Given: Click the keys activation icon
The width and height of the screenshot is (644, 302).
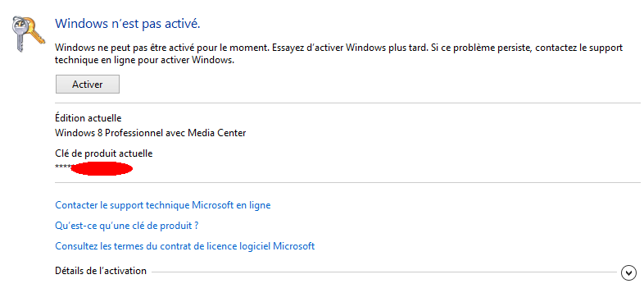Looking at the screenshot, I should click(27, 34).
